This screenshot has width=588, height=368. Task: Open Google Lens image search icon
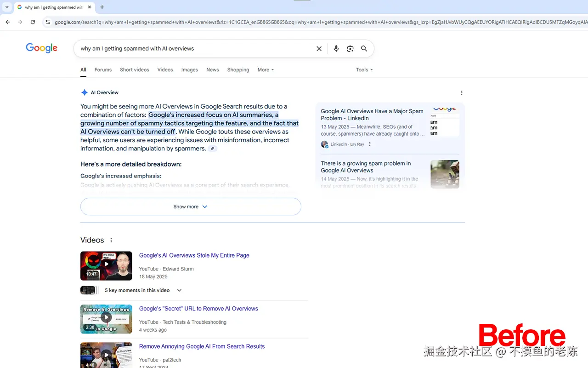click(350, 49)
